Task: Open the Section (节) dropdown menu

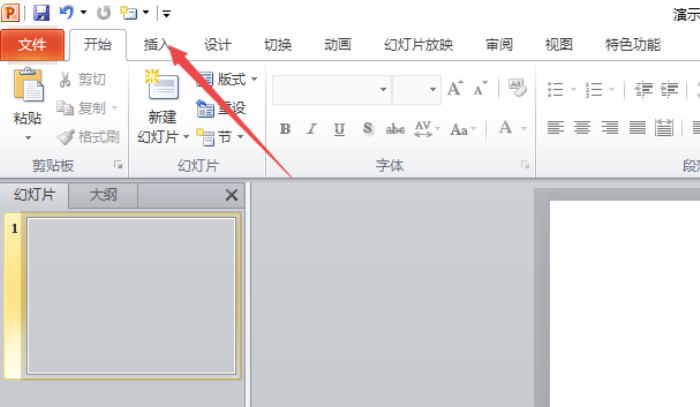Action: point(240,137)
